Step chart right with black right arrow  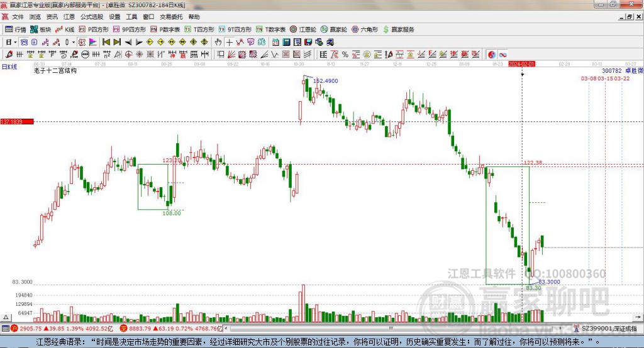(139, 42)
